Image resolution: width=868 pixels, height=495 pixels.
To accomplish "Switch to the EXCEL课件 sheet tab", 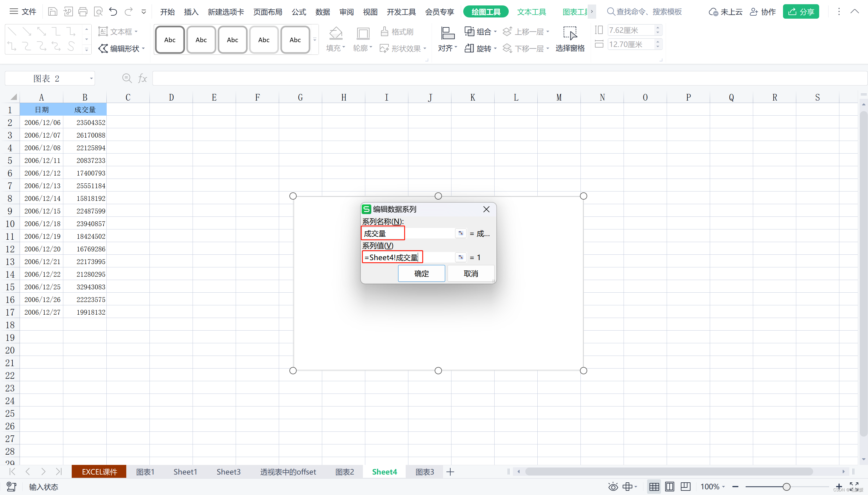I will [x=99, y=472].
